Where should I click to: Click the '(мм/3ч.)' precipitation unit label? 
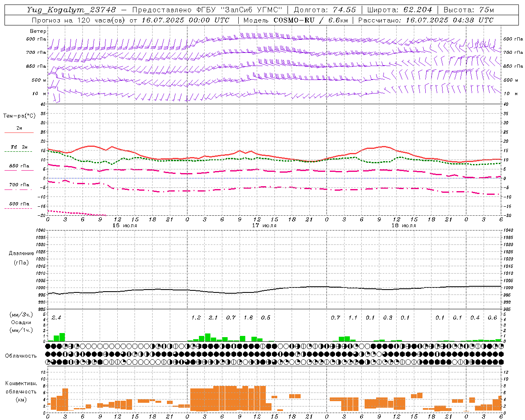(x=21, y=315)
